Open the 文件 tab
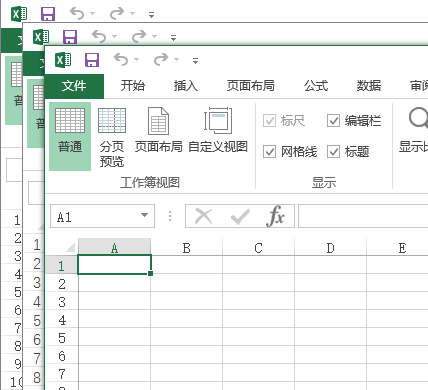 coord(74,86)
